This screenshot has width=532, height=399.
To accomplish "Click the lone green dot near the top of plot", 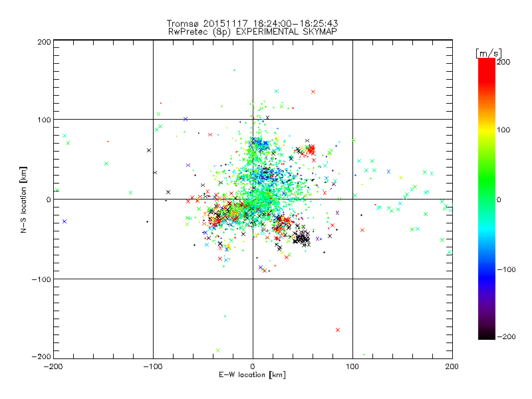I will (x=235, y=70).
